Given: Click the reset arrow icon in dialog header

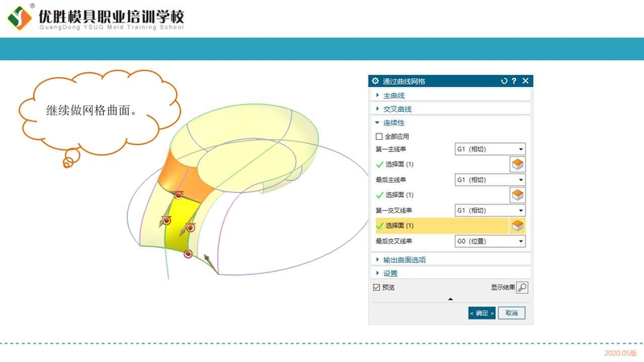Looking at the screenshot, I should pyautogui.click(x=504, y=81).
